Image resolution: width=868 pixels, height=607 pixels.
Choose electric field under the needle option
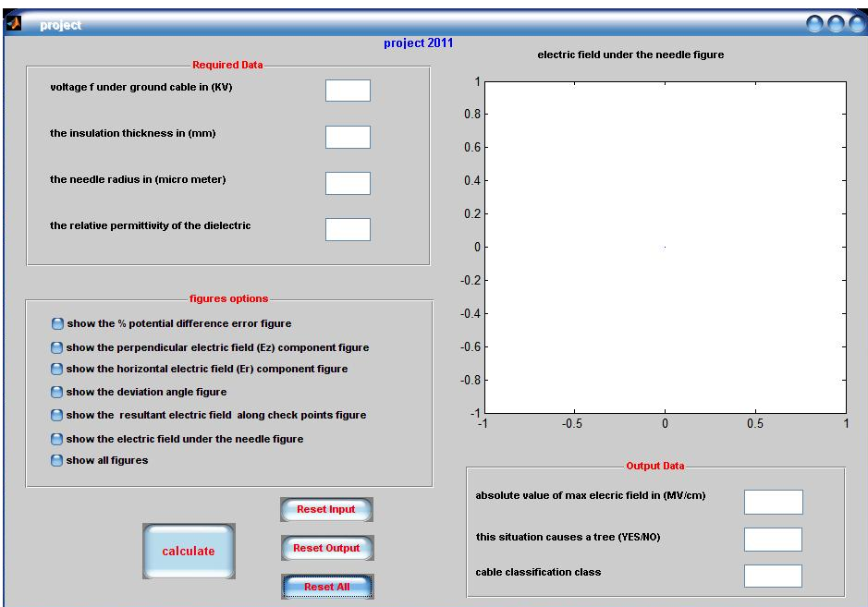[x=57, y=439]
